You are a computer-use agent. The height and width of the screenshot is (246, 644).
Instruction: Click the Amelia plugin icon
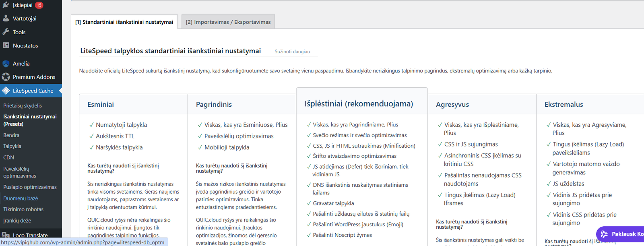click(x=6, y=64)
